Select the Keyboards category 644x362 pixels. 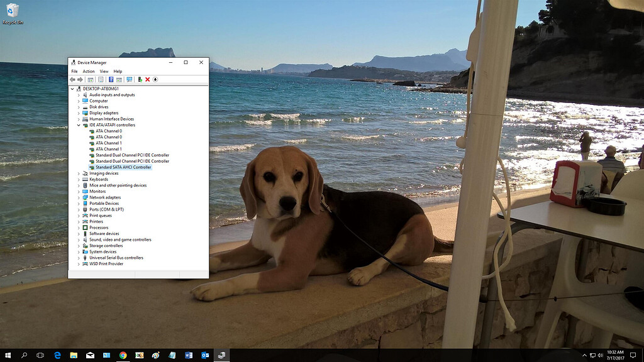click(99, 179)
